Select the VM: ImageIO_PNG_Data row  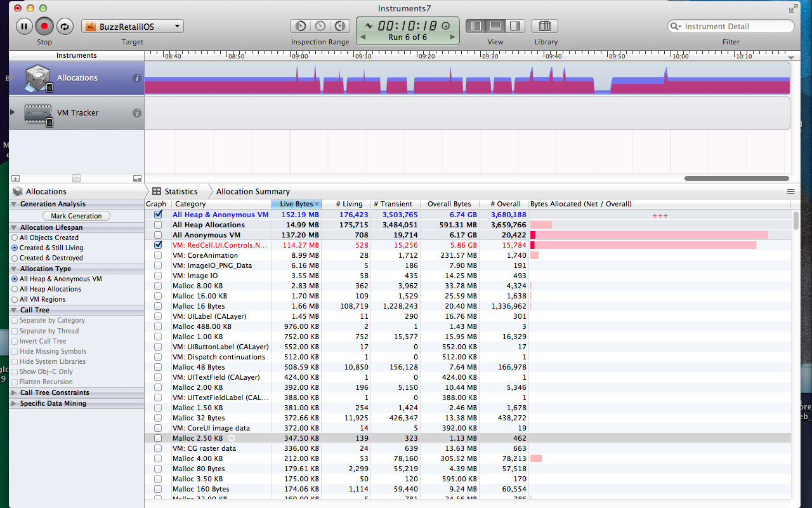[468, 265]
